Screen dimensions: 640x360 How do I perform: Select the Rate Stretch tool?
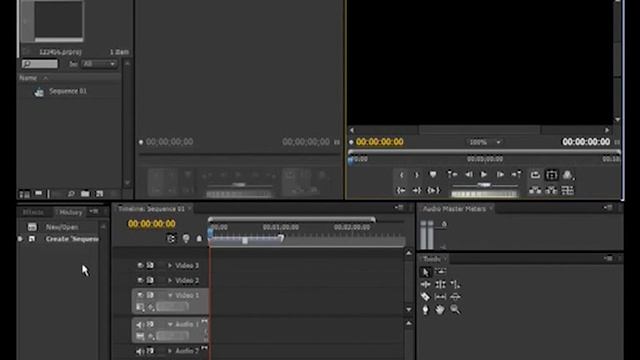[455, 284]
